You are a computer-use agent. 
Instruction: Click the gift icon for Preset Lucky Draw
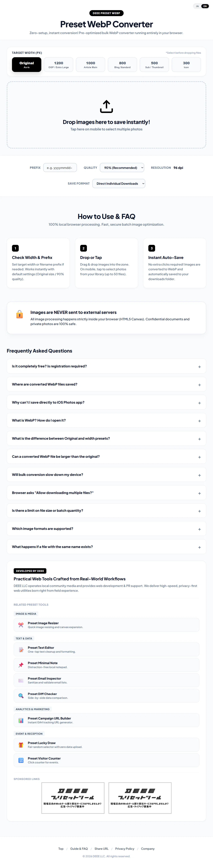[21, 745]
